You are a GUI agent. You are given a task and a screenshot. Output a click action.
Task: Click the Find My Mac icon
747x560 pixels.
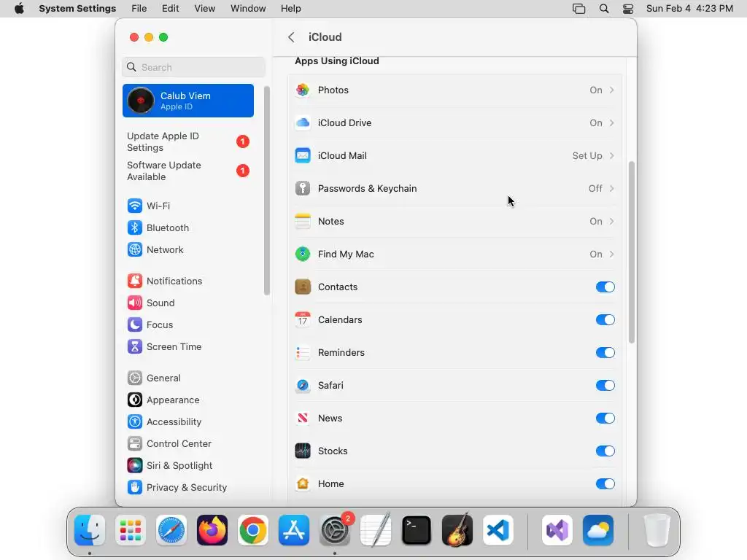[303, 254]
